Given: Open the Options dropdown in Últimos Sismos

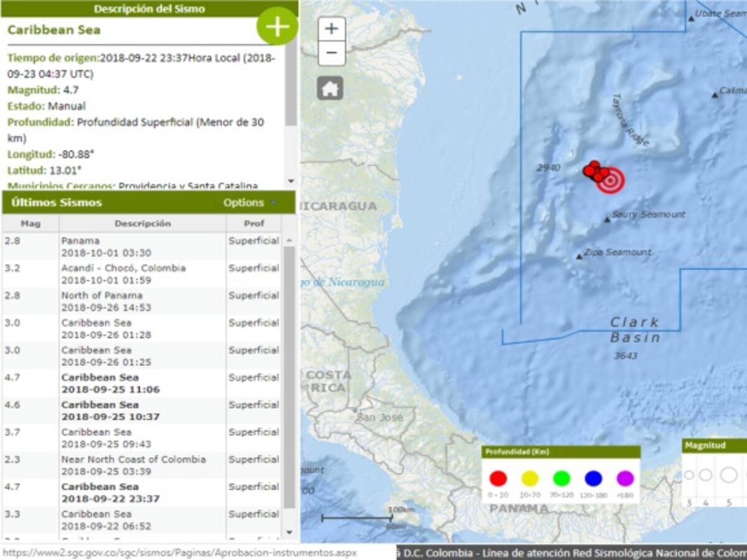Looking at the screenshot, I should click(x=243, y=202).
